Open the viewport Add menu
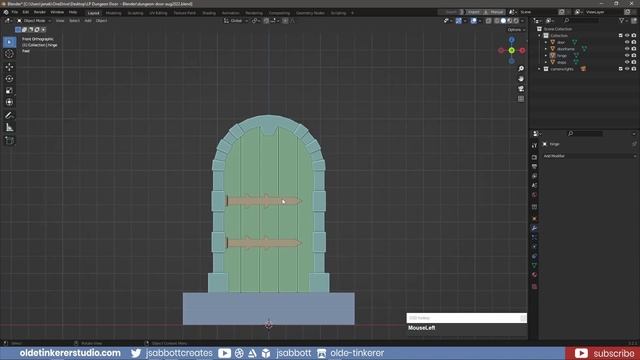This screenshot has width=640, height=360. click(88, 20)
